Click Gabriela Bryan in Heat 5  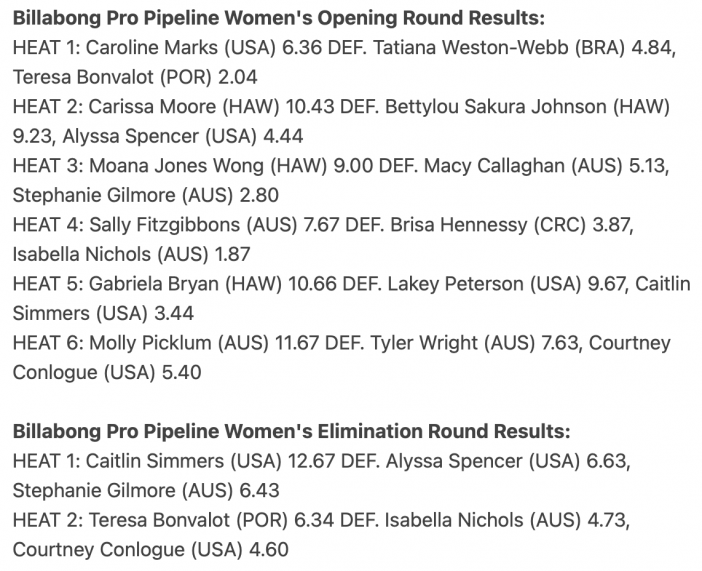coord(154,284)
